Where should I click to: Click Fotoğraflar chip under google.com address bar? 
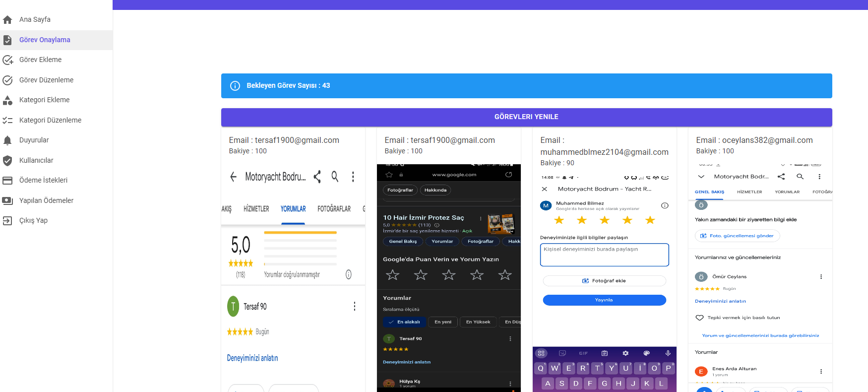coord(400,191)
